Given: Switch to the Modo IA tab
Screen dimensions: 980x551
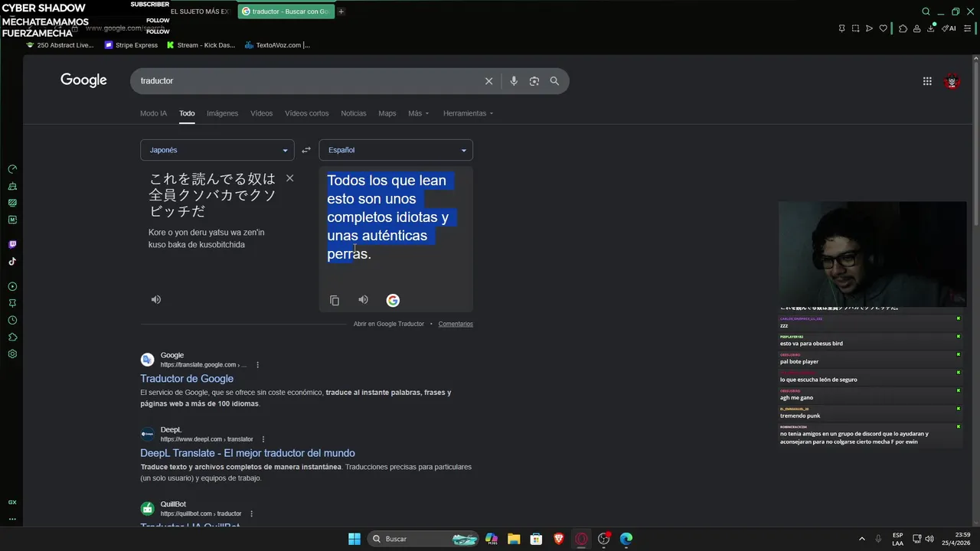Looking at the screenshot, I should coord(153,113).
